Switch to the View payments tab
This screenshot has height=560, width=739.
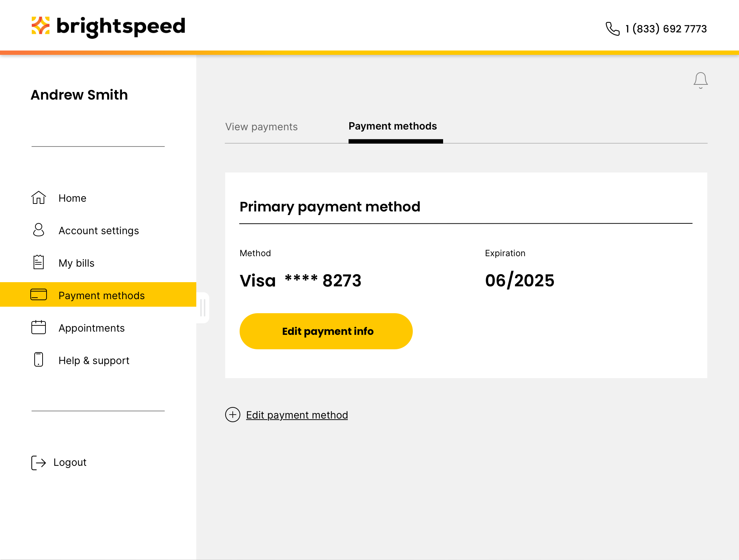tap(262, 126)
